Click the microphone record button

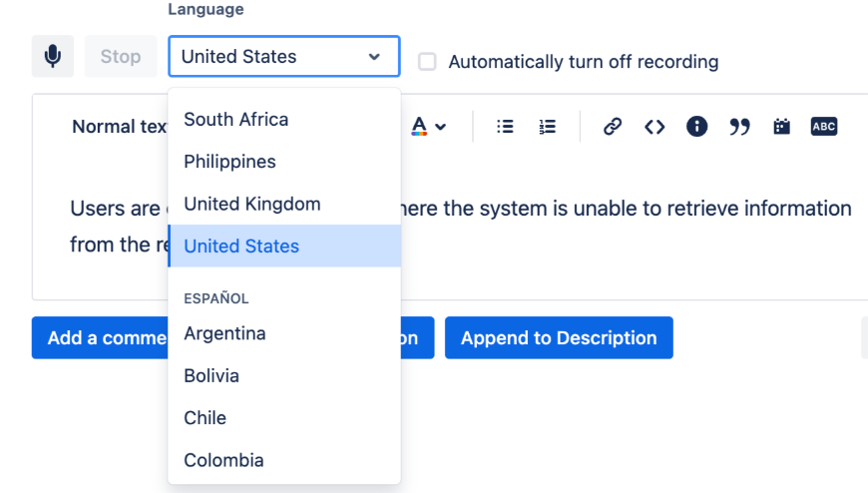click(53, 57)
